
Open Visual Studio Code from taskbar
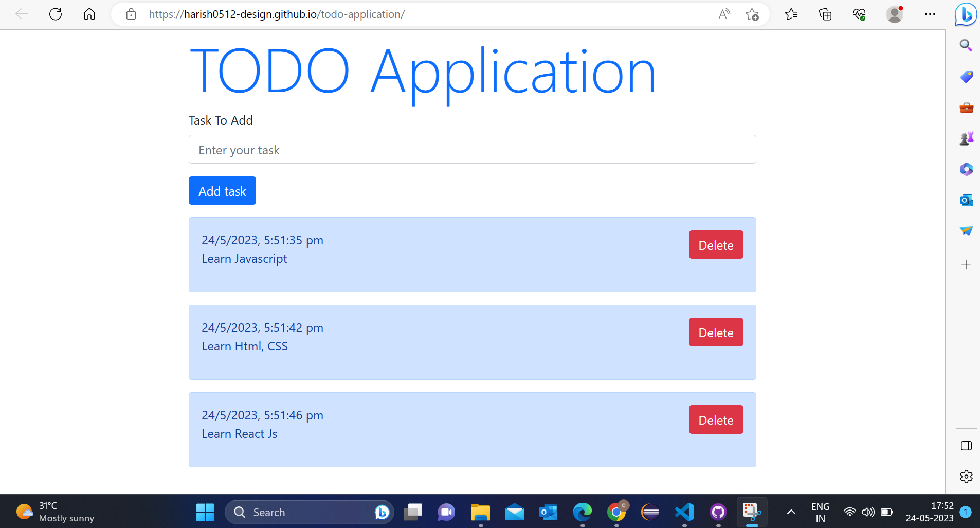(x=684, y=512)
